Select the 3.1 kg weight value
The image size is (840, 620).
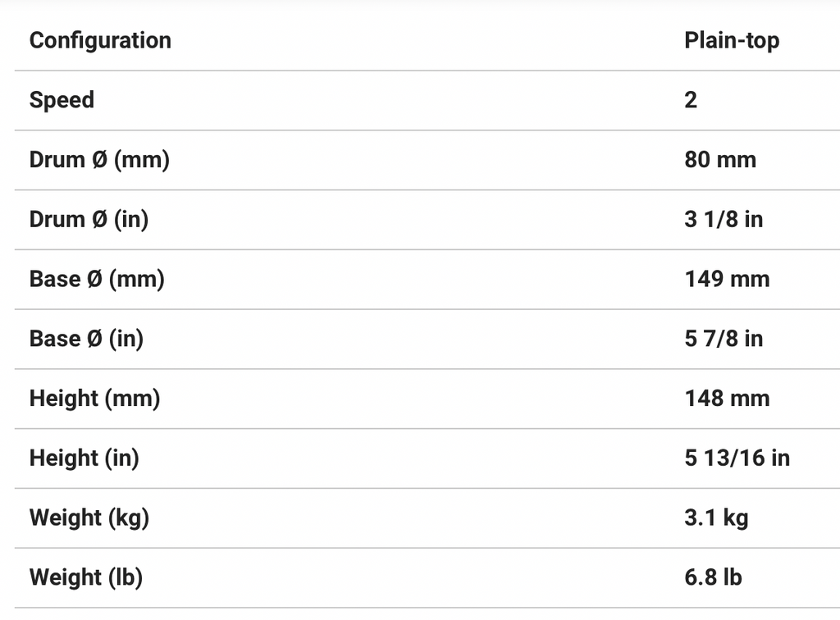point(716,518)
